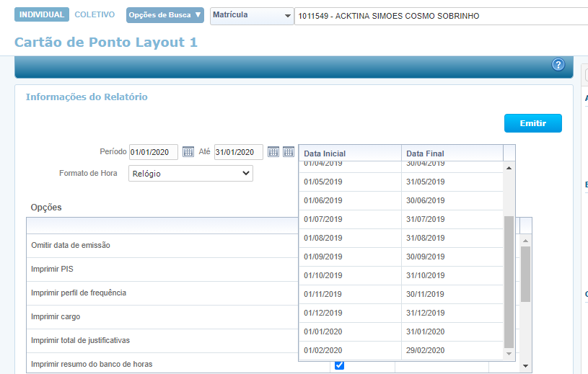This screenshot has height=374, width=588.
Task: Click the Período start date field
Action: tap(154, 152)
